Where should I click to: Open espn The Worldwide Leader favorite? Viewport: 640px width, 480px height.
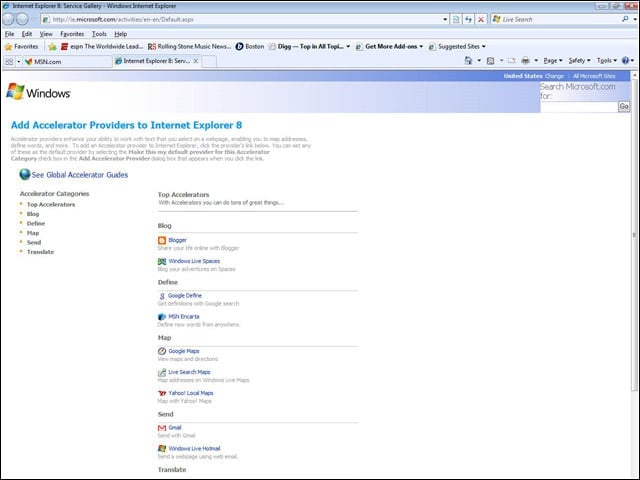pyautogui.click(x=102, y=47)
